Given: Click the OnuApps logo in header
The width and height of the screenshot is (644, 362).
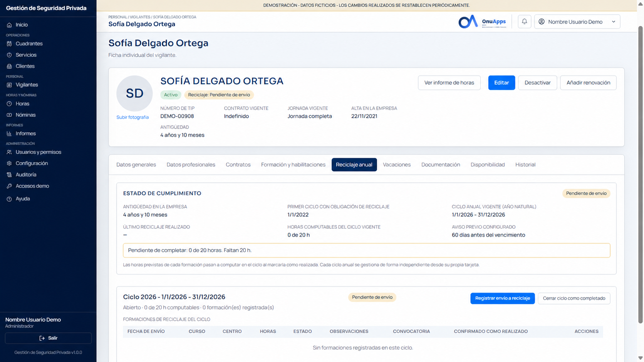Looking at the screenshot, I should click(482, 22).
